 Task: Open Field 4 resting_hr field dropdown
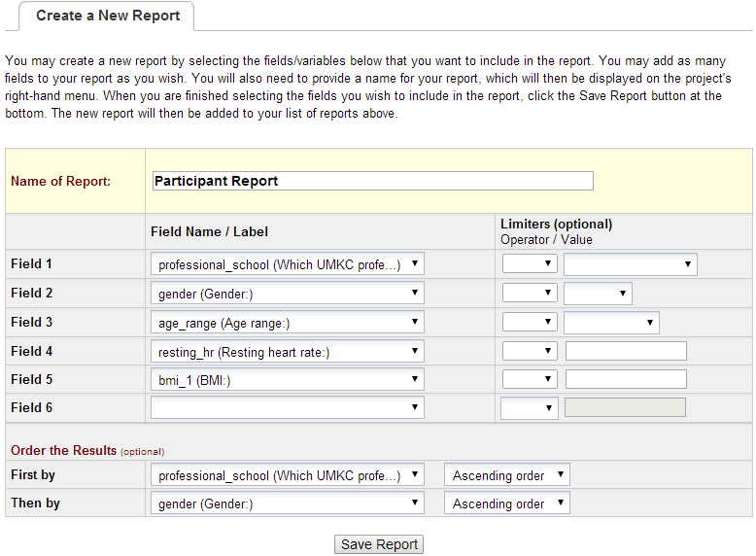click(x=288, y=352)
